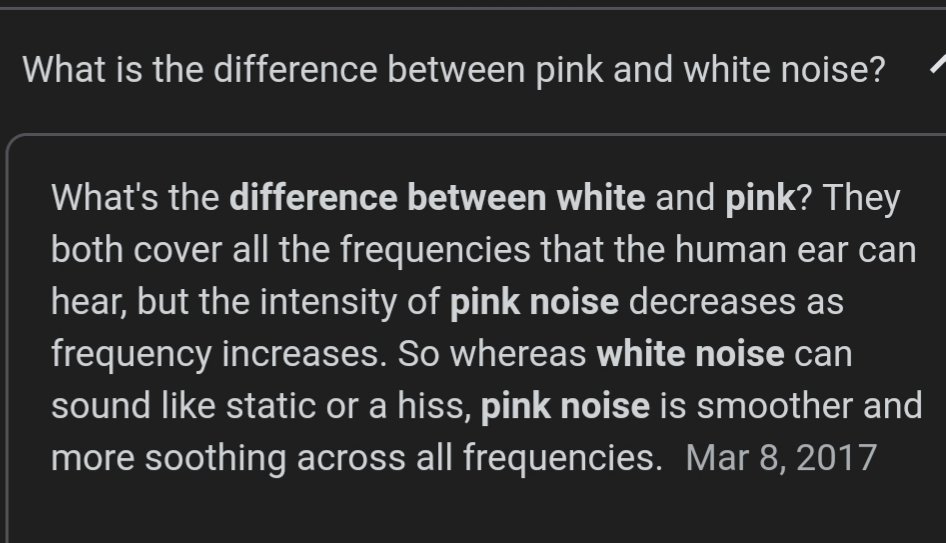Click the phrase 'sound like static or a hiss'
Viewport: 946px width, 543px height.
point(260,405)
